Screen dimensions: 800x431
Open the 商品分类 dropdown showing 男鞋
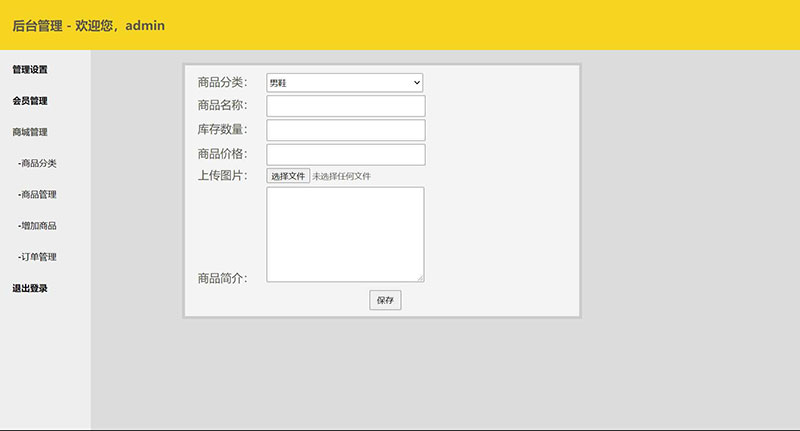pyautogui.click(x=344, y=83)
